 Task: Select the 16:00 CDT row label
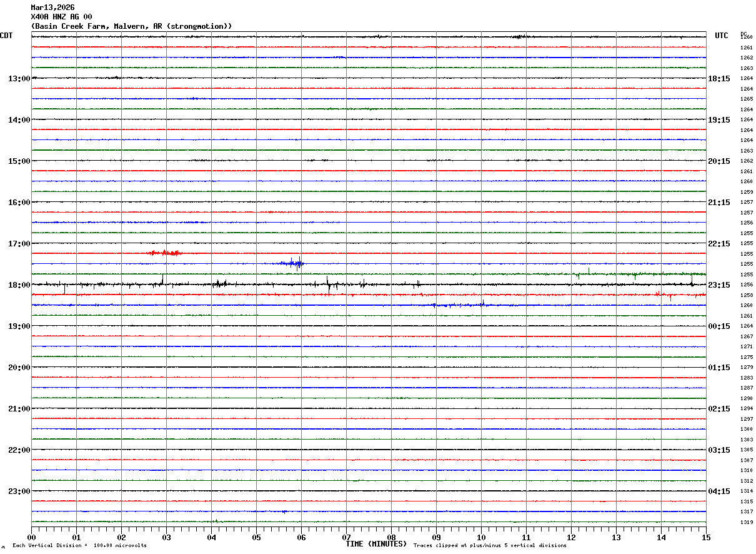[19, 203]
